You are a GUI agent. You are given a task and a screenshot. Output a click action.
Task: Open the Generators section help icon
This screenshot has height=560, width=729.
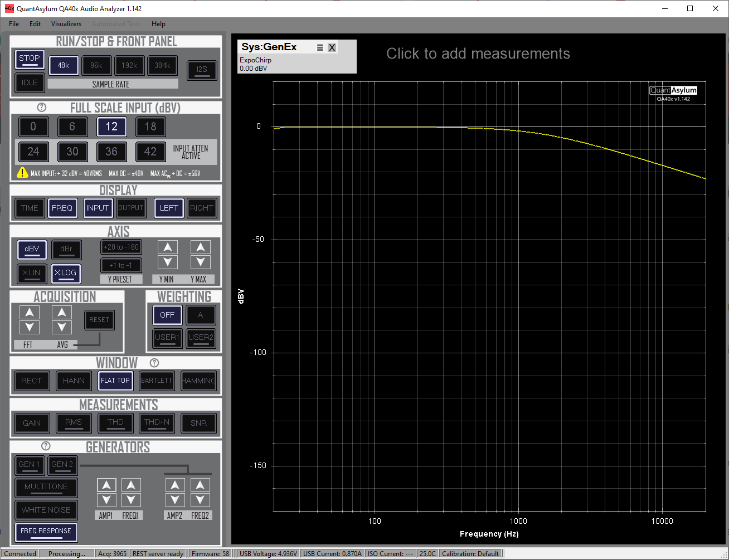pyautogui.click(x=46, y=446)
